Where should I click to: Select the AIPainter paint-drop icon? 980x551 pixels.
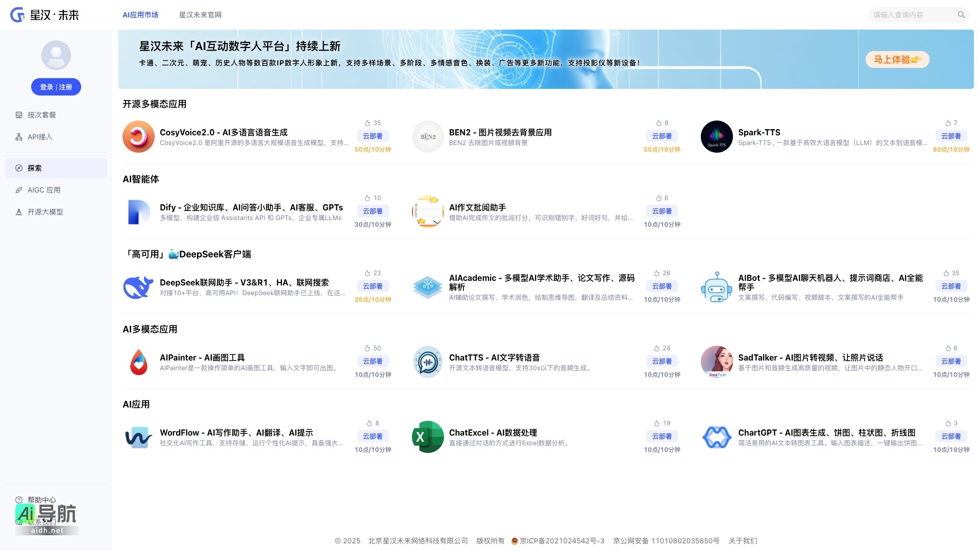(138, 362)
